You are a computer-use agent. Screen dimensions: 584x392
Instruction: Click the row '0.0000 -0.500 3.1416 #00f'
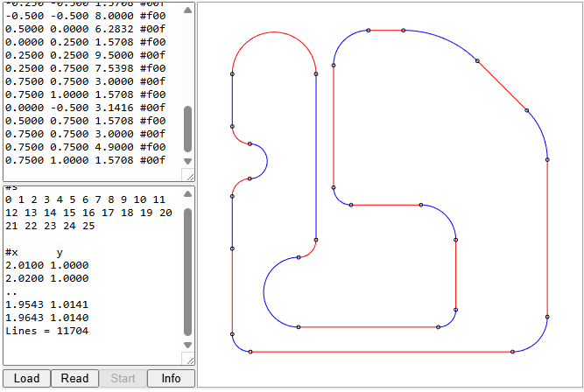[x=85, y=108]
